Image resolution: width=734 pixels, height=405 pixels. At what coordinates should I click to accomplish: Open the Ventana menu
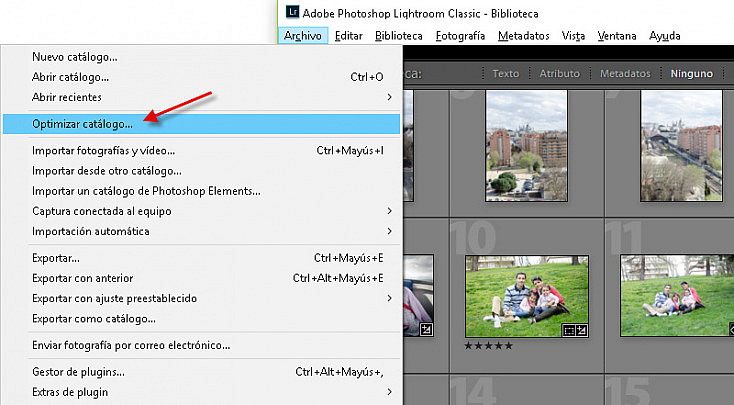pos(617,36)
